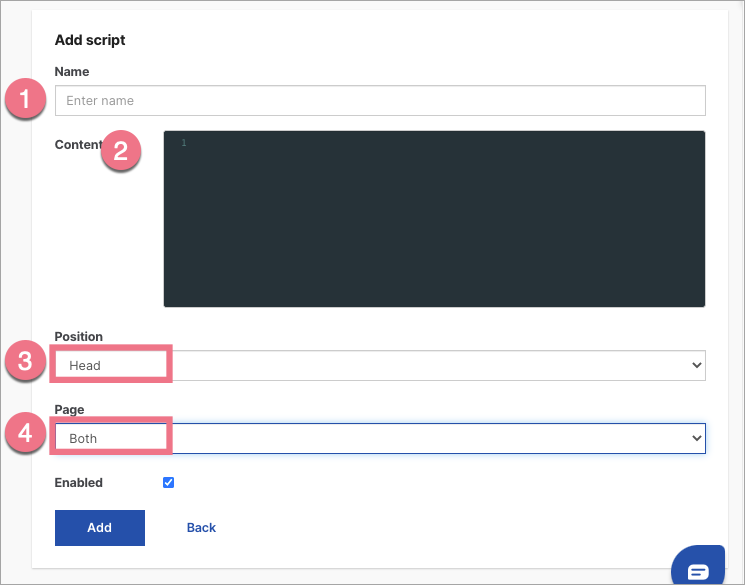Click the pink number 2 callout marker
Image resolution: width=745 pixels, height=585 pixels.
121,152
